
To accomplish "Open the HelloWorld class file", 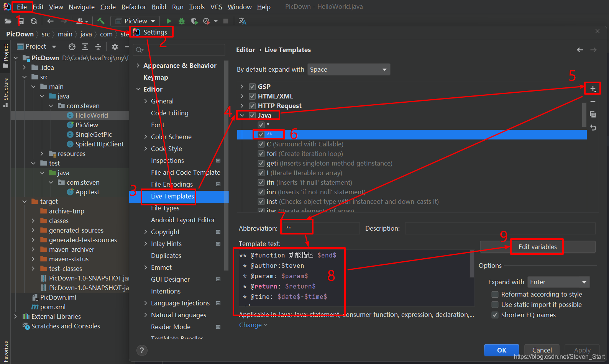I will click(x=92, y=115).
